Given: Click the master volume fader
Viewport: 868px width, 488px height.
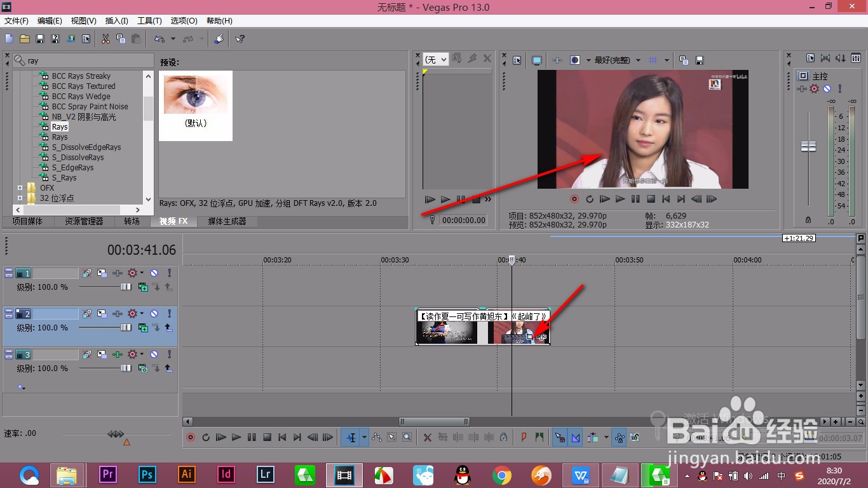Looking at the screenshot, I should coord(808,147).
